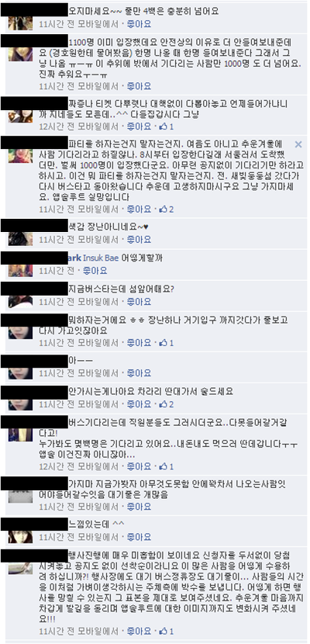Click 좋아요 under the 1100명 이미 입장 comment
The image size is (310, 644).
[x=139, y=86]
